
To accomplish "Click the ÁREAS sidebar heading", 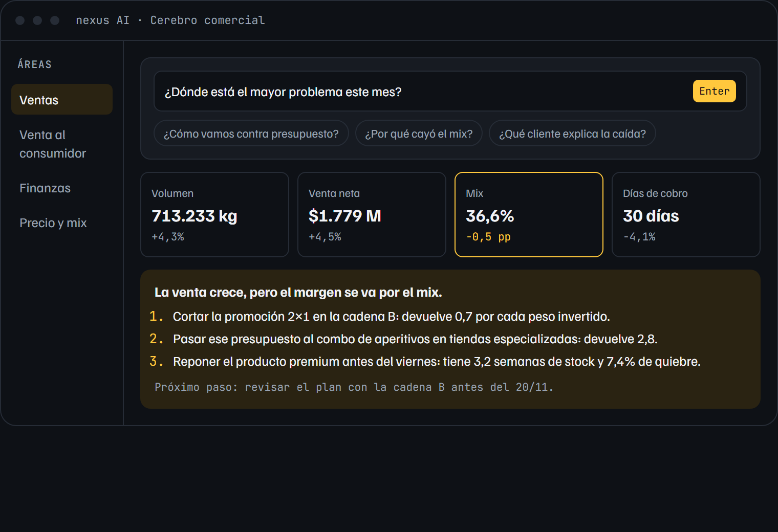I will coord(35,64).
